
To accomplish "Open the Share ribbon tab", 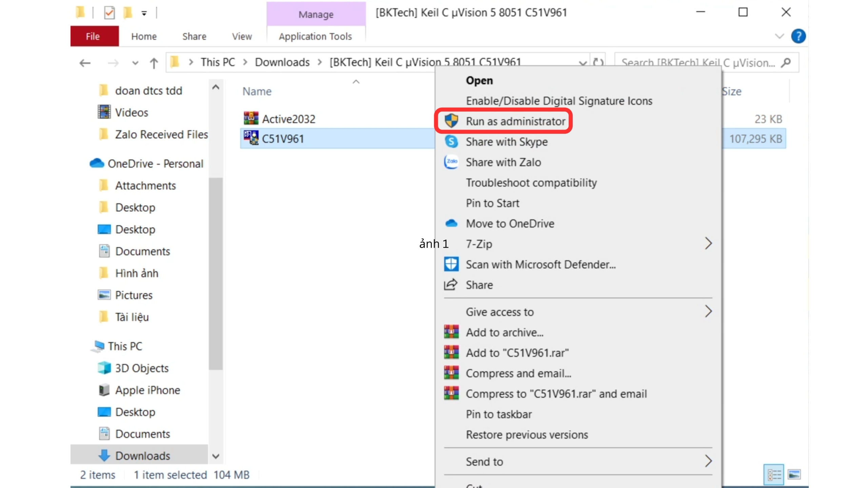I will 194,36.
